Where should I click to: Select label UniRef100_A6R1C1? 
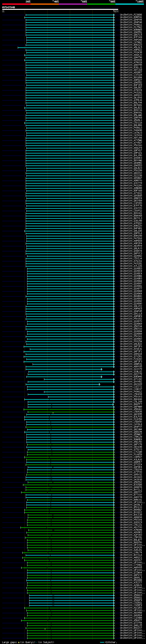(x=131, y=557)
